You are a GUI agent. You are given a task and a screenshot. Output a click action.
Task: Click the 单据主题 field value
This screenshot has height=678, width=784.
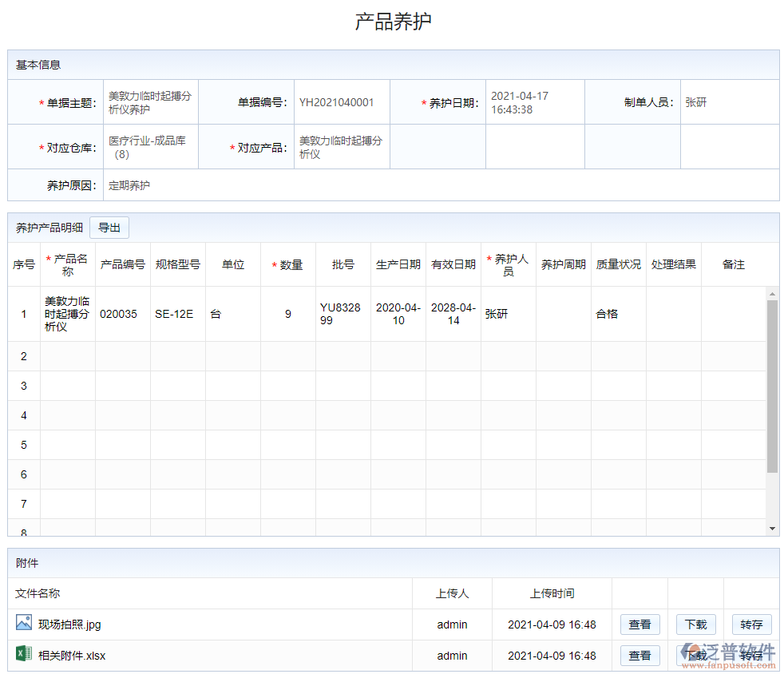pos(150,101)
